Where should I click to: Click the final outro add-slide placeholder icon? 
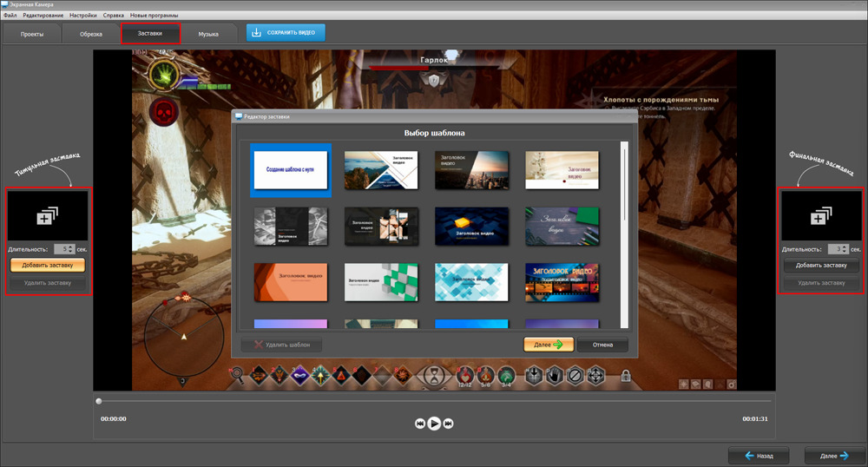[x=821, y=215]
